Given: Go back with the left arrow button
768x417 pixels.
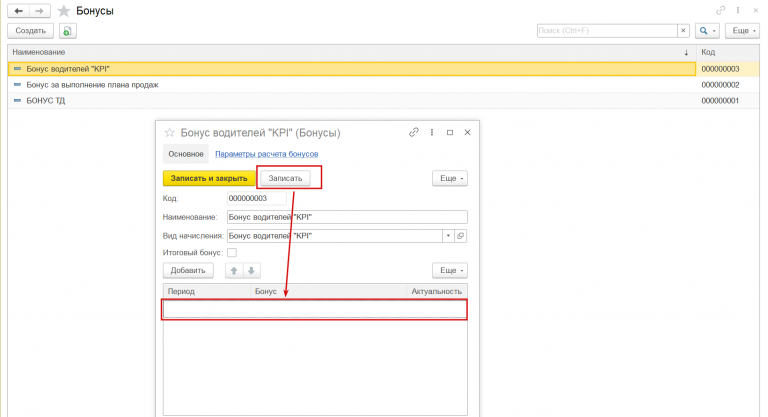Looking at the screenshot, I should (x=19, y=11).
